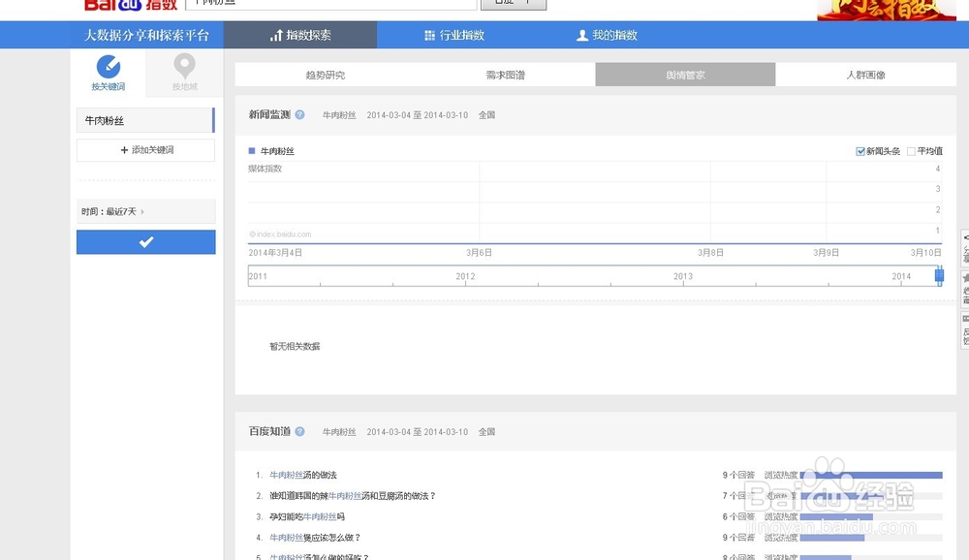Image resolution: width=969 pixels, height=560 pixels.
Task: Uncheck the 新闻头条 checkbox
Action: (x=860, y=150)
